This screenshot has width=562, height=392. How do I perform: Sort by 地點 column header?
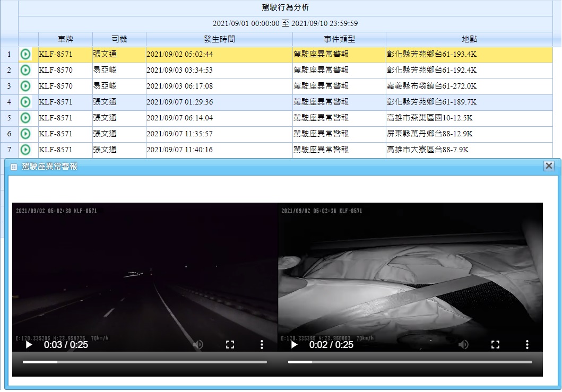coord(469,39)
